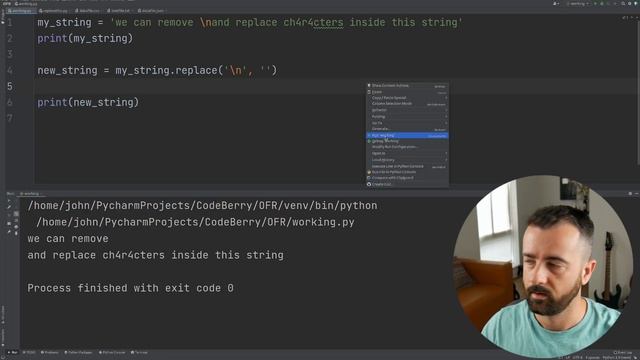Choose "Run 'working'" in the context menu

coord(407,135)
